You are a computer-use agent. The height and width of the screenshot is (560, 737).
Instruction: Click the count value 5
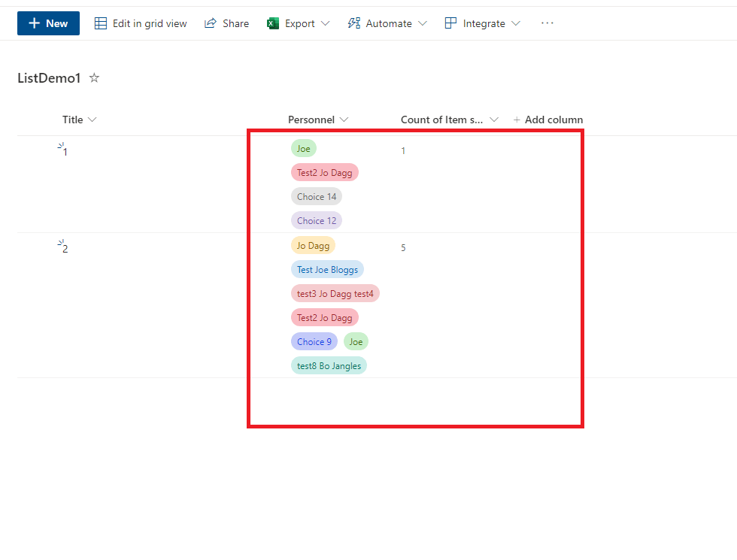pos(403,247)
